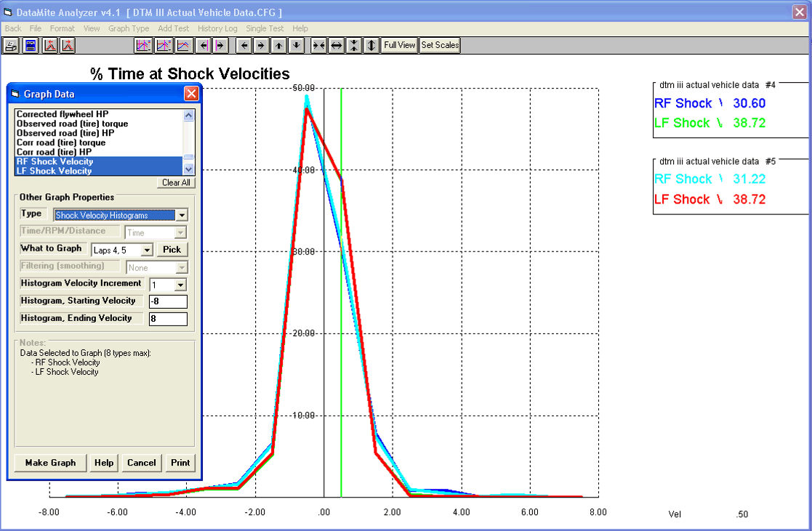
Task: Click the Clear All button
Action: click(x=176, y=183)
